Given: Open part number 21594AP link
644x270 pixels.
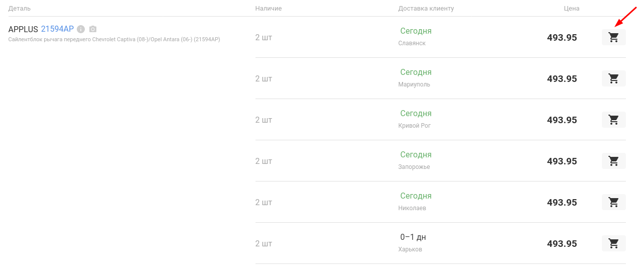Looking at the screenshot, I should [x=57, y=29].
